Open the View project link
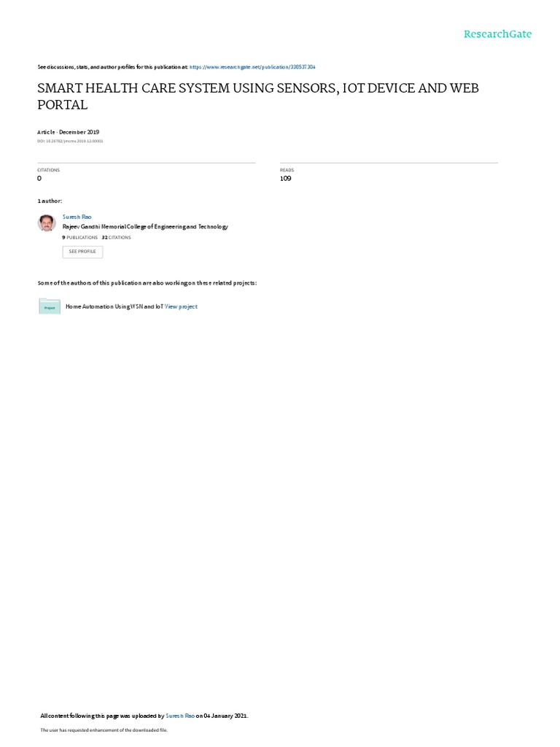 tap(181, 307)
